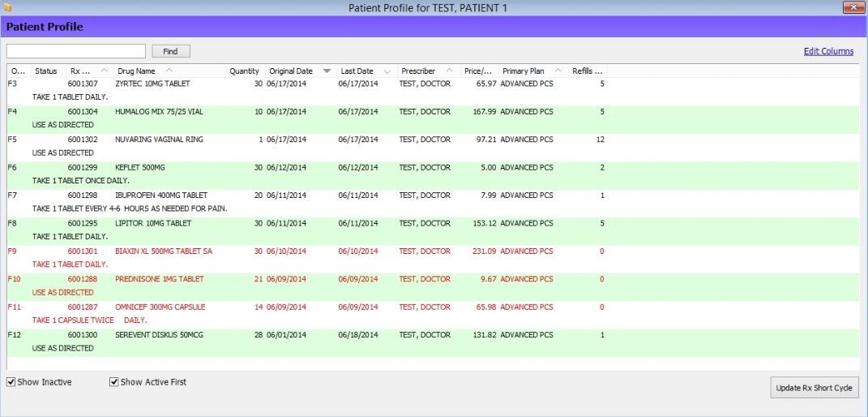Screen dimensions: 868x417
Task: Sort by the Prescriber column header
Action: (x=429, y=71)
